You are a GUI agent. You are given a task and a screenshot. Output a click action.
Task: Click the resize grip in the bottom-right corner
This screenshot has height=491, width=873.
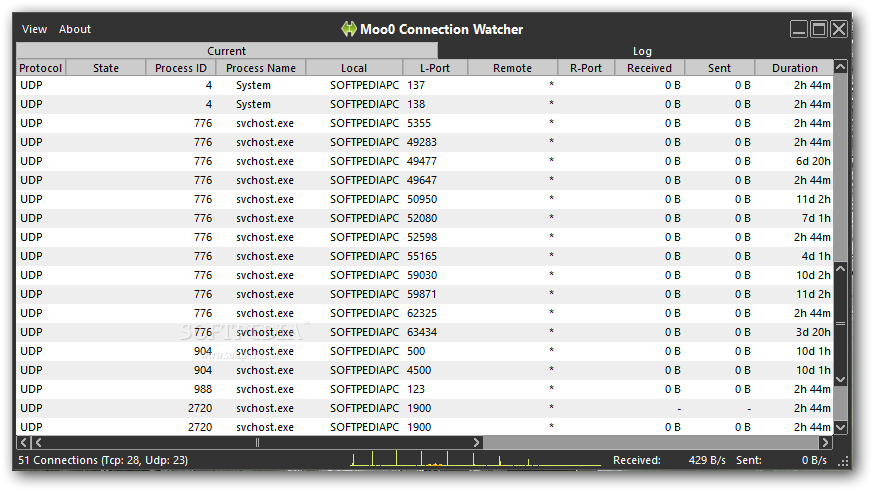point(843,461)
